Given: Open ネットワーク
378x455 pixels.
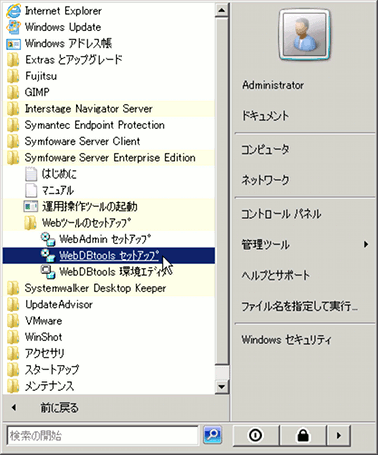Looking at the screenshot, I should point(265,180).
